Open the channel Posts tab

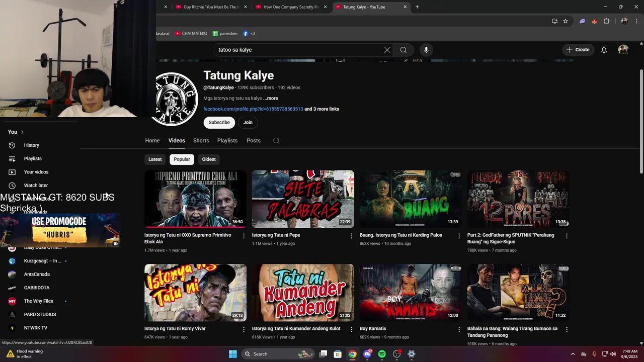click(x=254, y=141)
